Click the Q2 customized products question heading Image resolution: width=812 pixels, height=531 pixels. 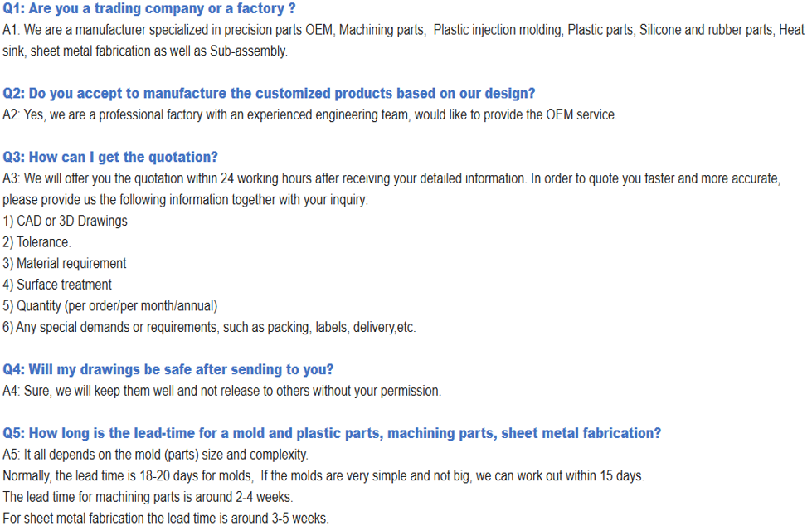(x=269, y=94)
